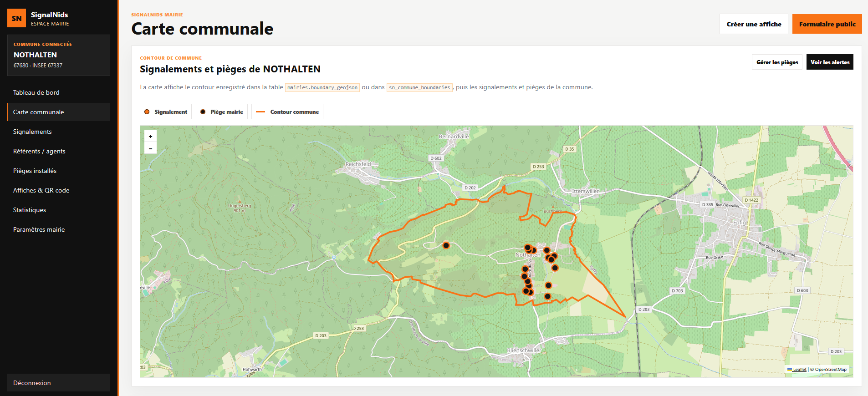868x396 pixels.
Task: Click the CONTOUR DE COMMUNE label
Action: click(171, 58)
